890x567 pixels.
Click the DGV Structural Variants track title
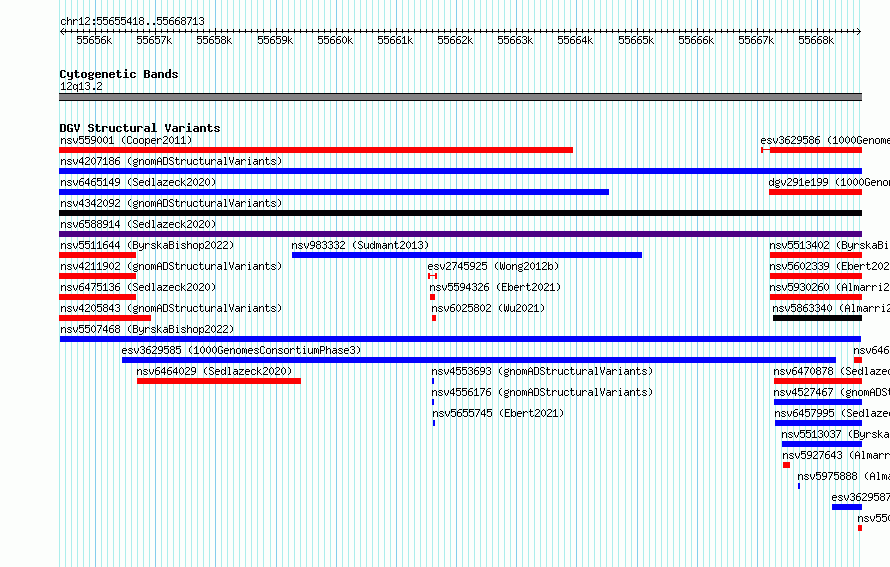click(140, 128)
